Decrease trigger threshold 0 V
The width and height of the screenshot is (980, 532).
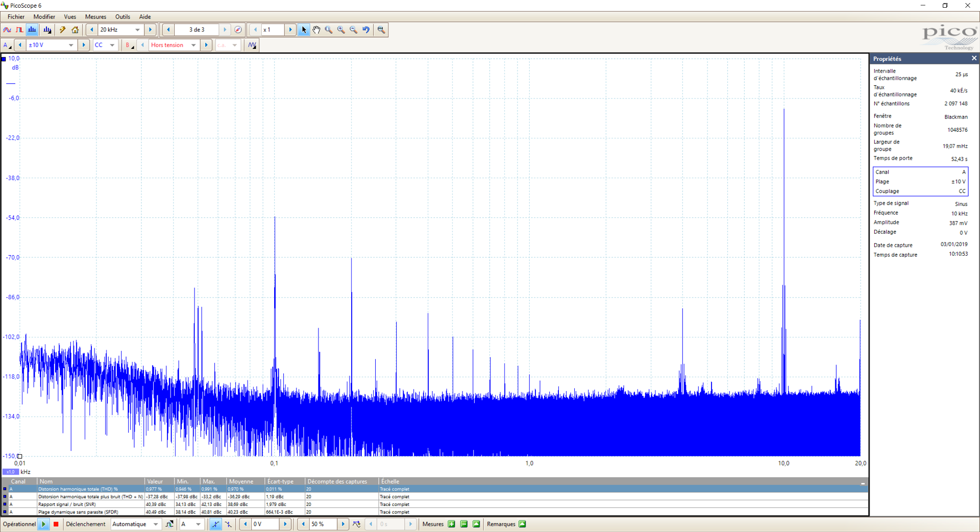245,524
